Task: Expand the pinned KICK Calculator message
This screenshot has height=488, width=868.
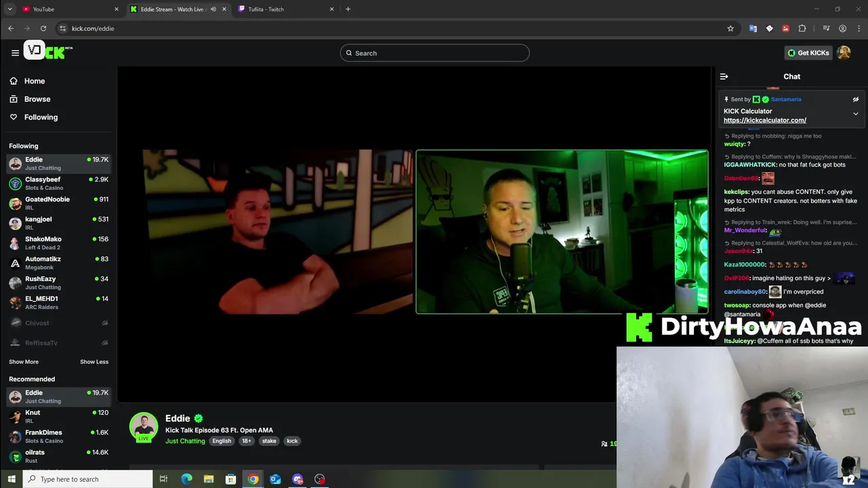Action: click(x=856, y=114)
